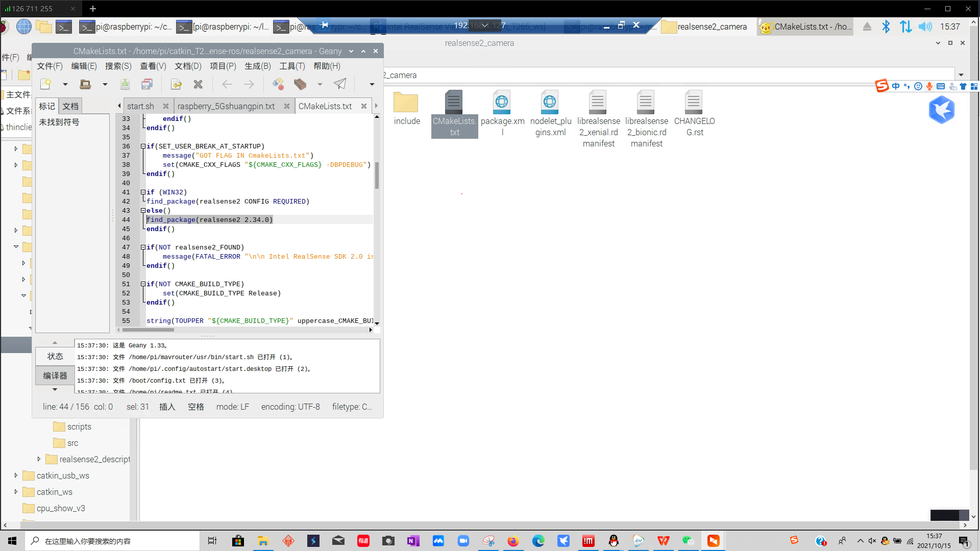980x551 pixels.
Task: Close current file using toolbar X icon
Action: (x=198, y=84)
